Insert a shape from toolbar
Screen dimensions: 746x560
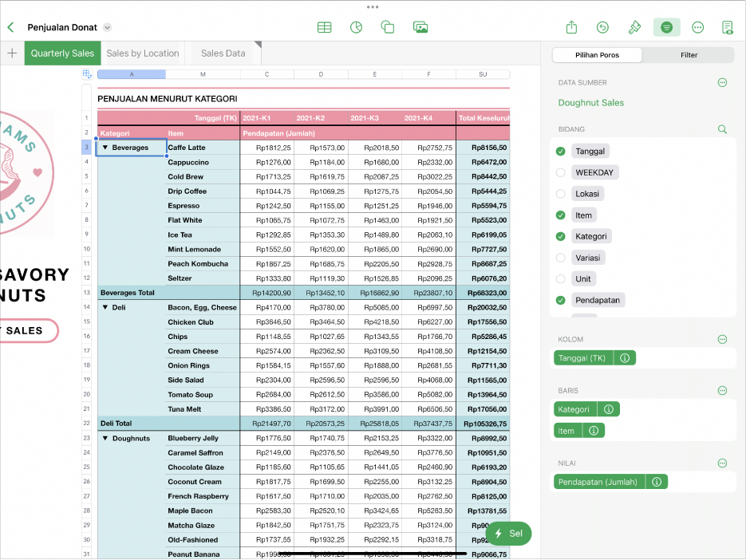tap(388, 28)
